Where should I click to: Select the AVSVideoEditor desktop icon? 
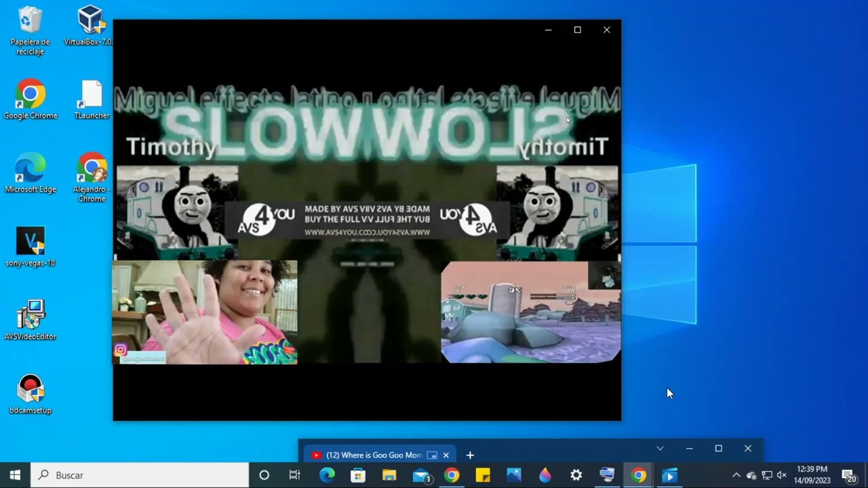pyautogui.click(x=30, y=321)
